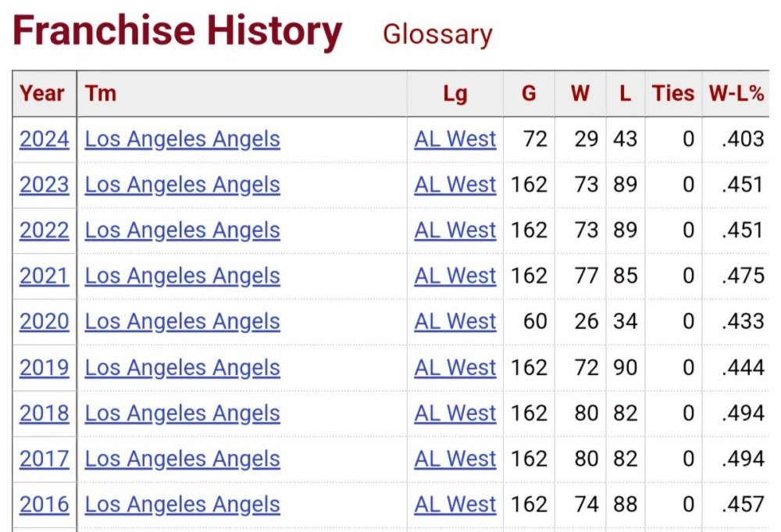
Task: Open the 2017 Los Angeles Angels team link
Action: [182, 459]
